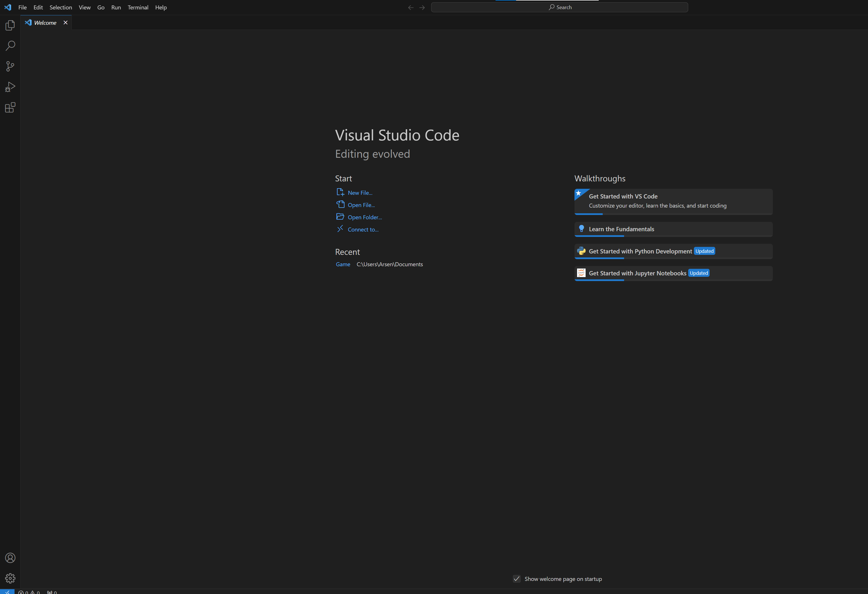This screenshot has width=868, height=594.
Task: Click the Python logo icon in walkthroughs
Action: coord(581,251)
